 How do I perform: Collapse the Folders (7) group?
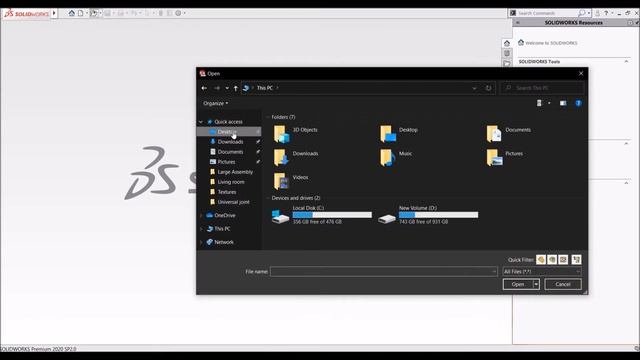tap(268, 117)
